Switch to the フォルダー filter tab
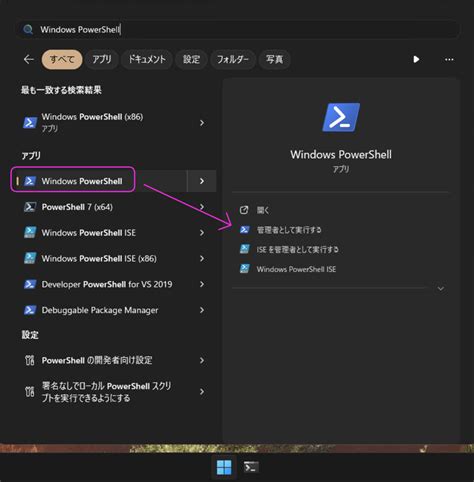474x482 pixels. coord(233,59)
